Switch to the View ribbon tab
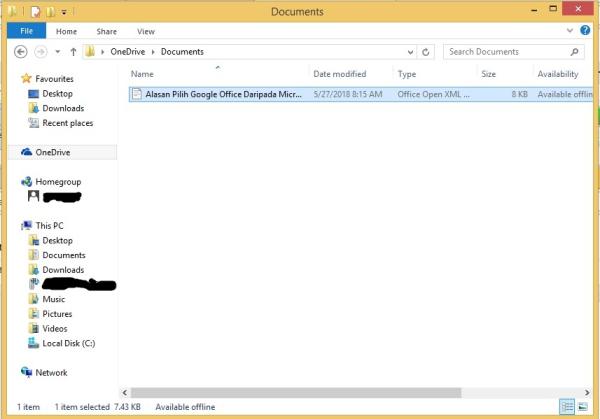 point(146,32)
